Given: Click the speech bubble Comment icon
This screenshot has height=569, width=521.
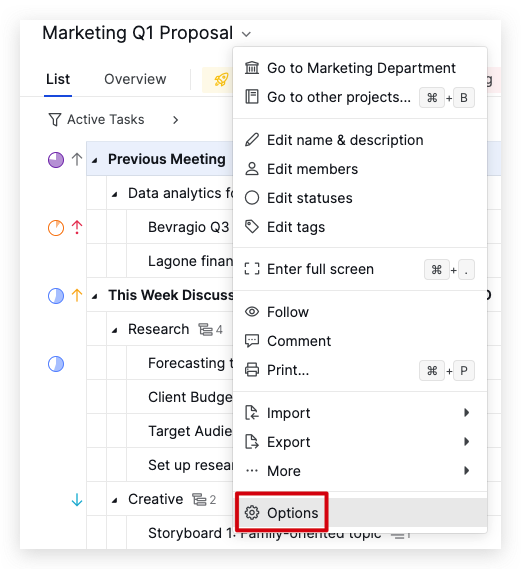Looking at the screenshot, I should pyautogui.click(x=252, y=341).
